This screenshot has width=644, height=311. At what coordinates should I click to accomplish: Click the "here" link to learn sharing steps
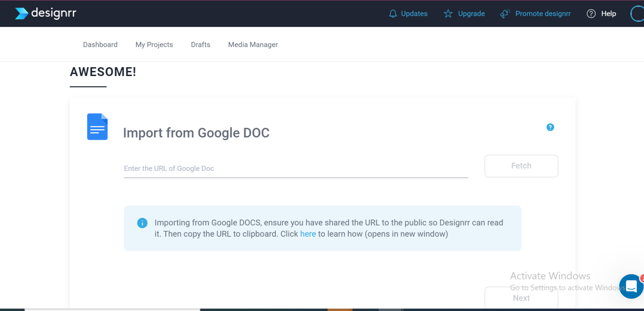pyautogui.click(x=308, y=234)
